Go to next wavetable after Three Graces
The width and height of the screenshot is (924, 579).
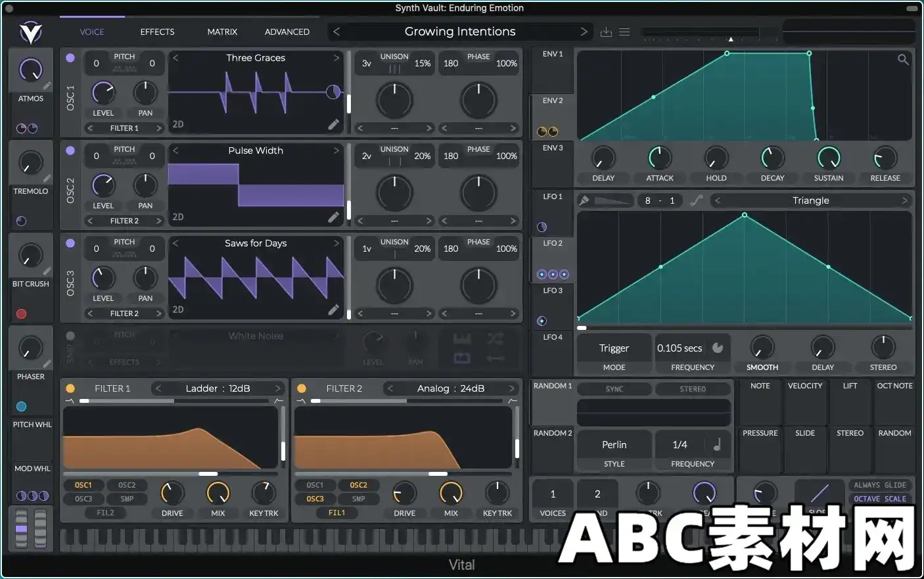point(336,58)
